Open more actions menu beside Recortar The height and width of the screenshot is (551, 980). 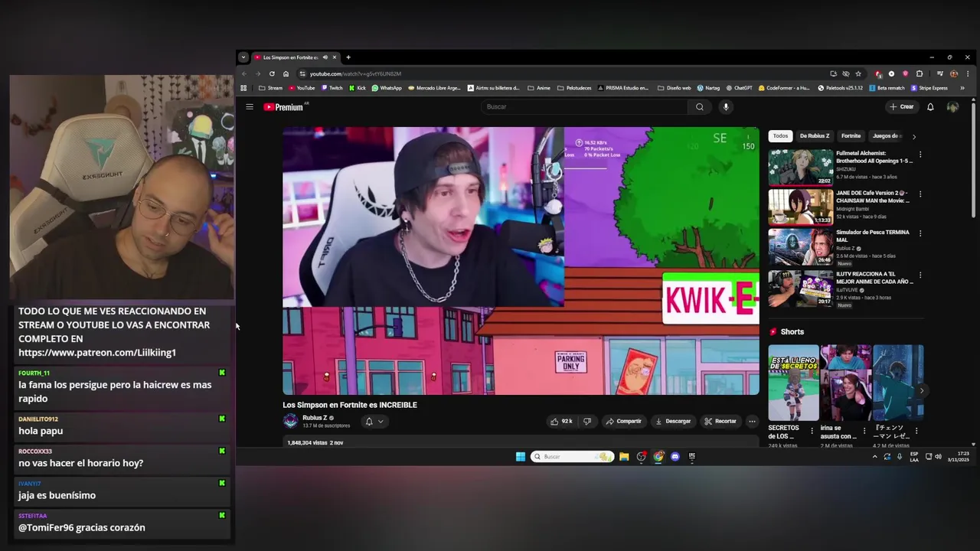pyautogui.click(x=752, y=421)
